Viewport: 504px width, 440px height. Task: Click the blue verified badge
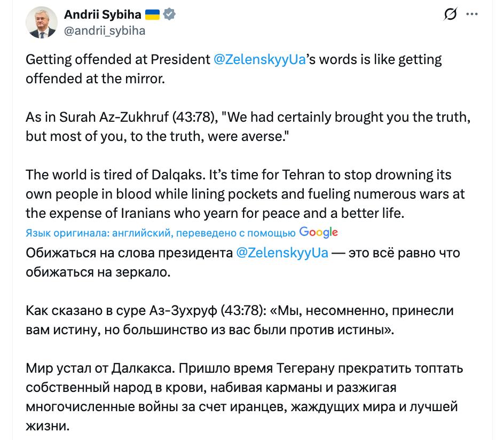(x=169, y=15)
